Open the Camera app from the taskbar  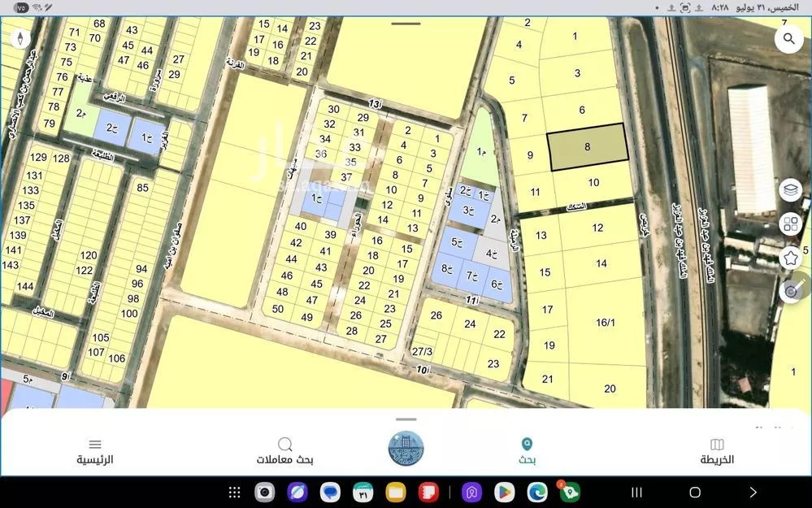(x=264, y=492)
